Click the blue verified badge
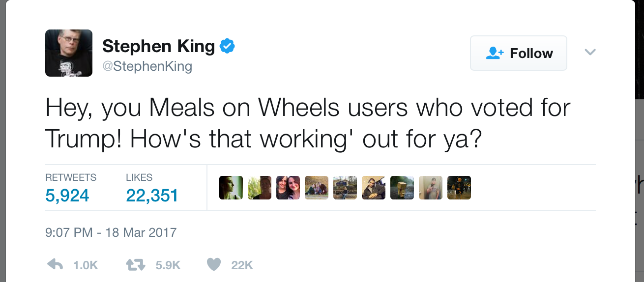644x282 pixels. click(x=227, y=46)
